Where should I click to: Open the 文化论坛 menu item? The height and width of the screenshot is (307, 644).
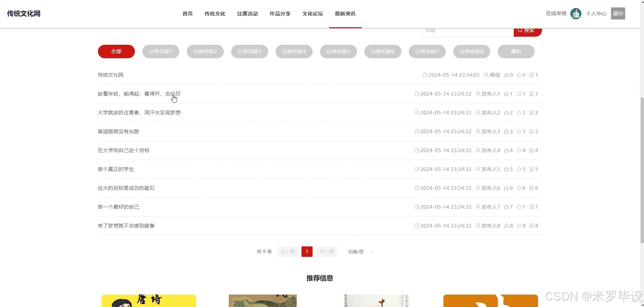[312, 13]
